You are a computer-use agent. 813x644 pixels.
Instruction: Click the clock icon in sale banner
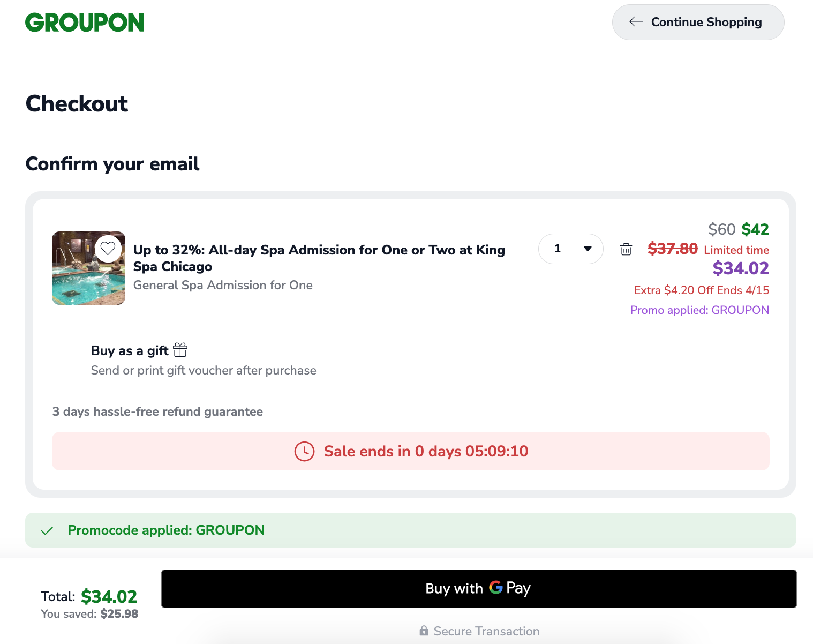[305, 451]
